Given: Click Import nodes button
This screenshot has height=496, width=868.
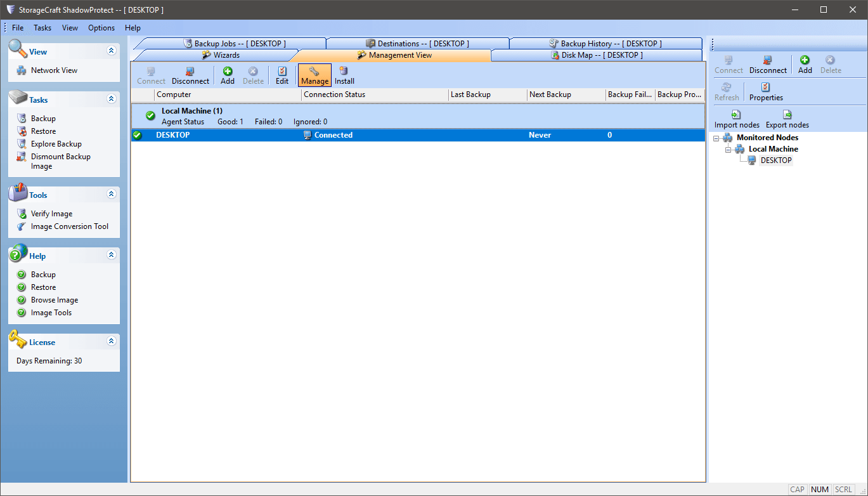Looking at the screenshot, I should click(x=737, y=119).
